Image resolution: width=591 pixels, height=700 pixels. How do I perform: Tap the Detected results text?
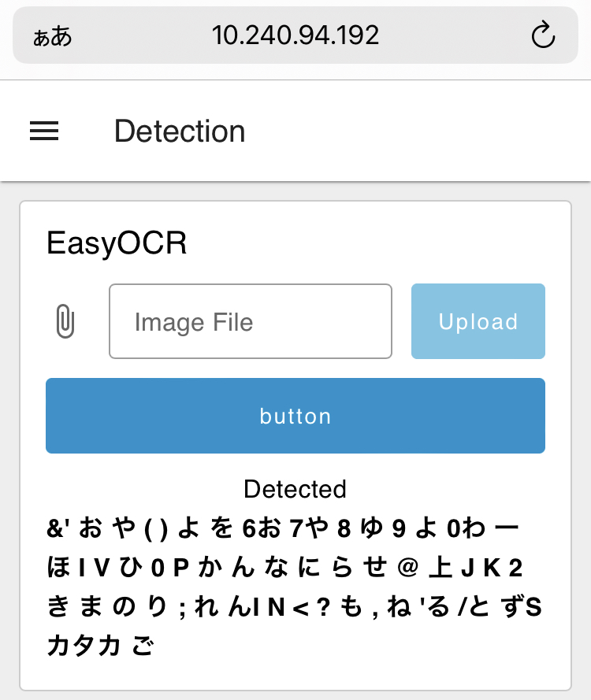click(x=295, y=489)
